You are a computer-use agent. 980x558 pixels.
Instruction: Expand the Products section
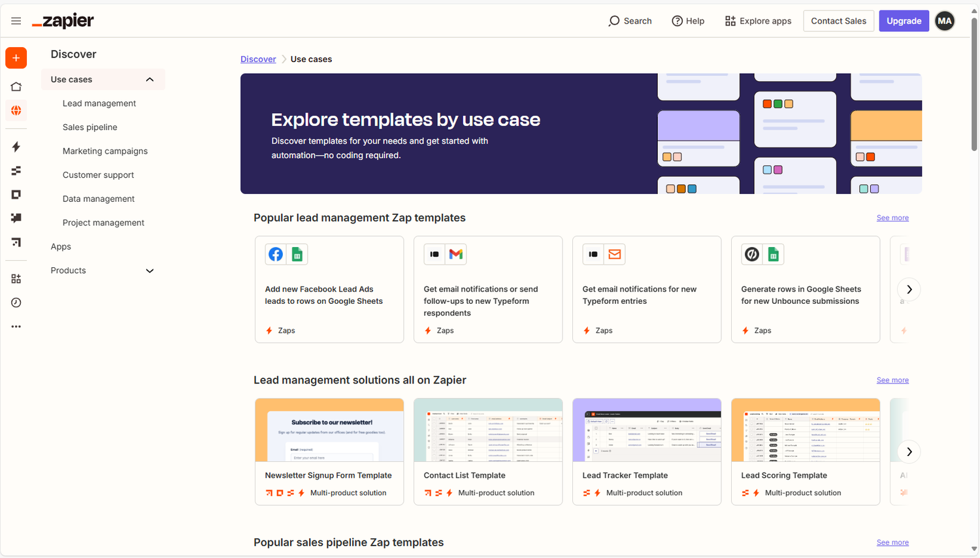[150, 271]
